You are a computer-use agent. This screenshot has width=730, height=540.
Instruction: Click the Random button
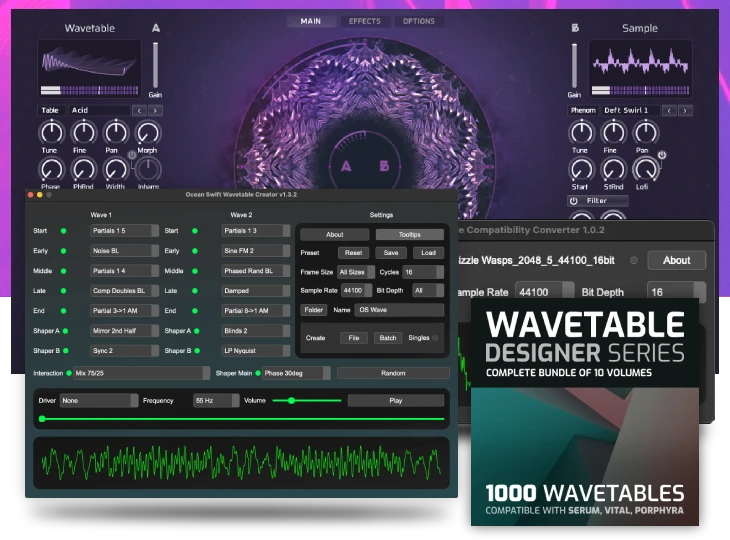(x=393, y=373)
